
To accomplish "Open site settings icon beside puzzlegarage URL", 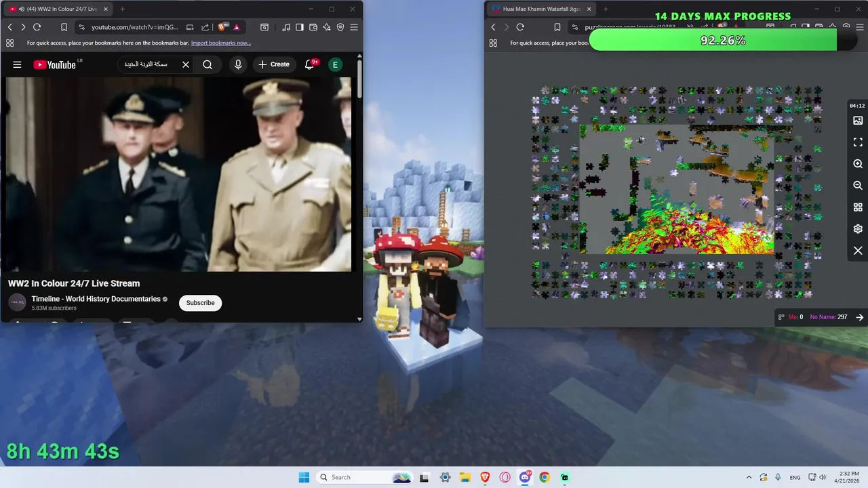I will (x=574, y=27).
